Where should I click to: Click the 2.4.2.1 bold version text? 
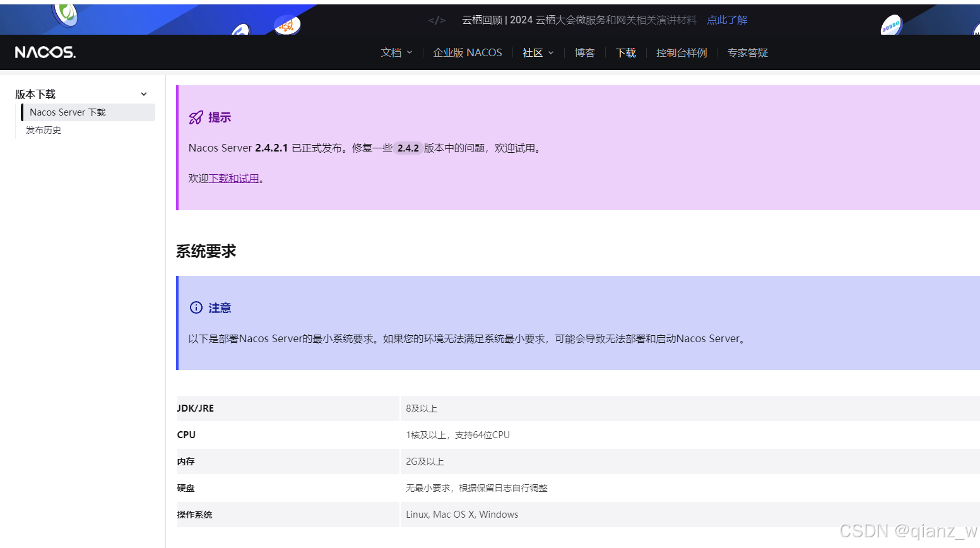click(x=271, y=148)
